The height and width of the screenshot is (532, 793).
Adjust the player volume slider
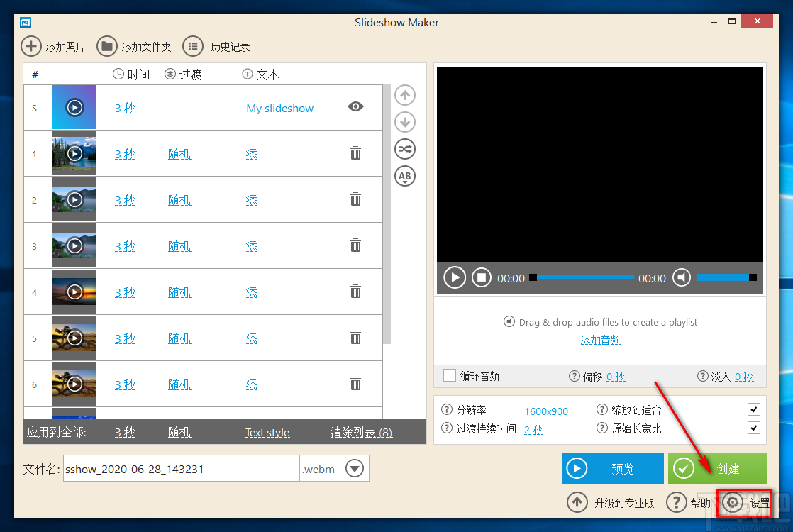[x=727, y=277]
